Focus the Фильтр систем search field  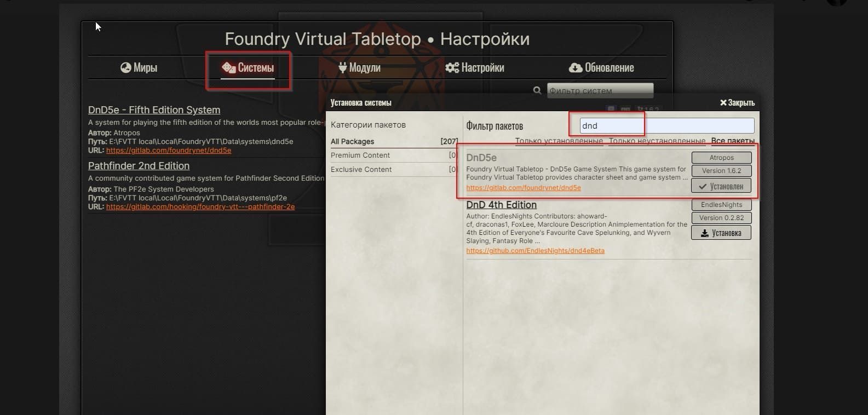click(600, 90)
